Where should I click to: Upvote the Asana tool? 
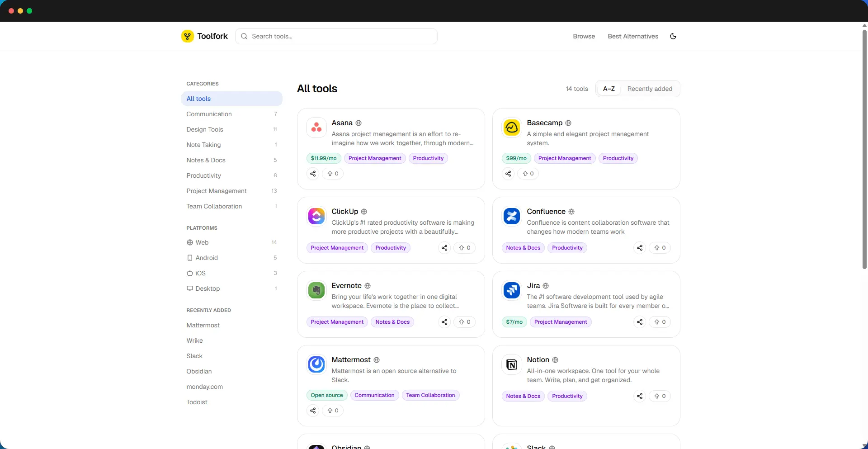pos(333,174)
